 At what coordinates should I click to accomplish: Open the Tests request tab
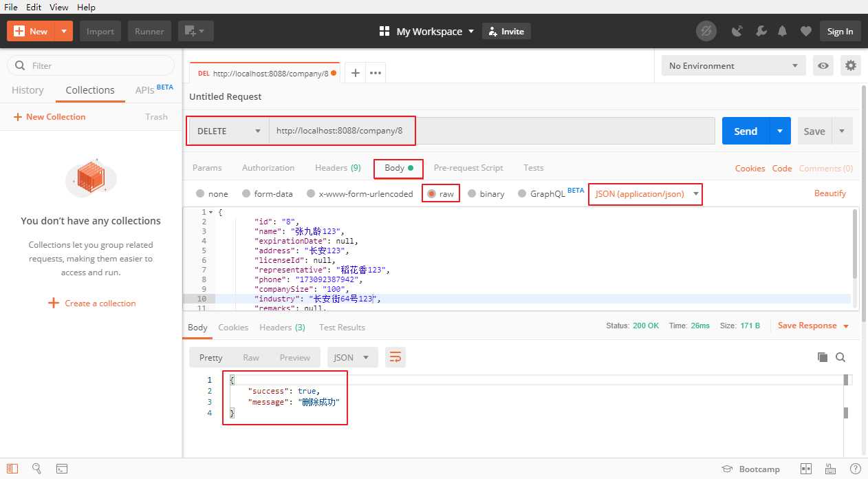pos(533,168)
